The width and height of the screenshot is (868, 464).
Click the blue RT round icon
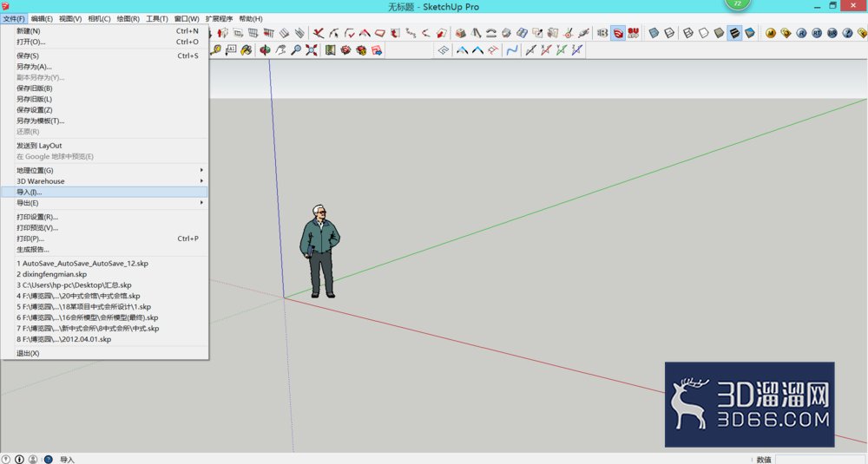[817, 33]
